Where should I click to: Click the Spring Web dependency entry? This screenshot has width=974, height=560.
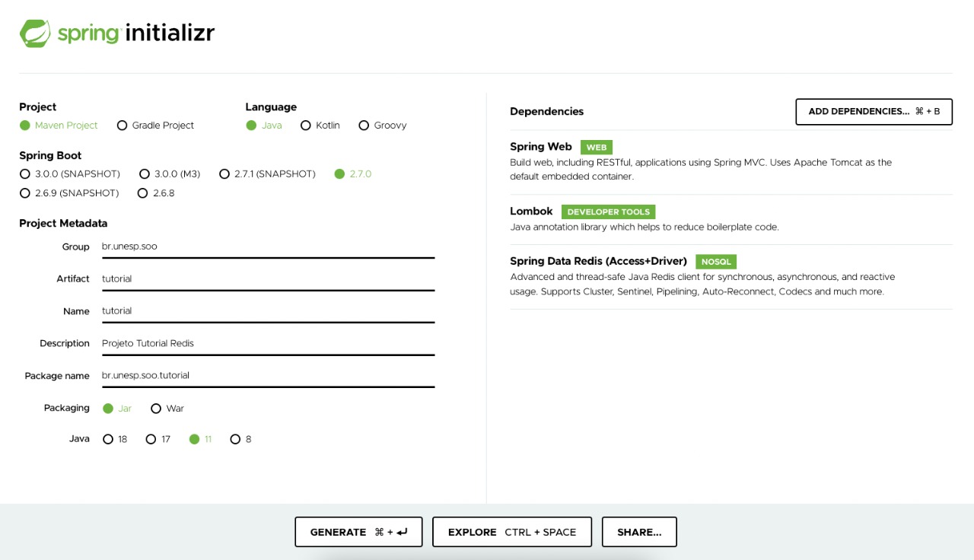[x=730, y=161]
